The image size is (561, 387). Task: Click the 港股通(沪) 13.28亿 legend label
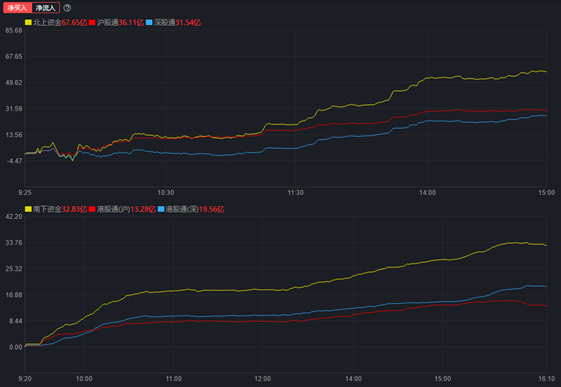click(x=126, y=209)
